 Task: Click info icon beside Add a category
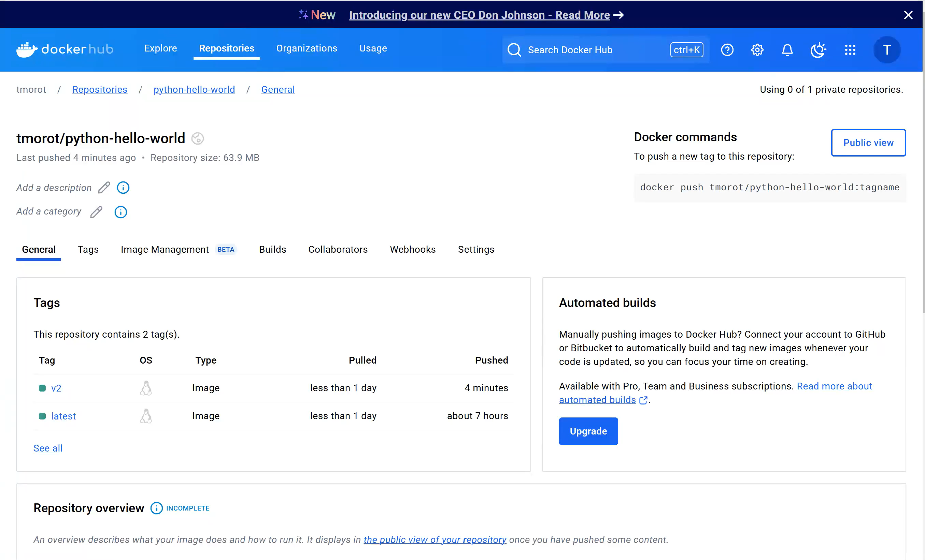click(x=120, y=212)
